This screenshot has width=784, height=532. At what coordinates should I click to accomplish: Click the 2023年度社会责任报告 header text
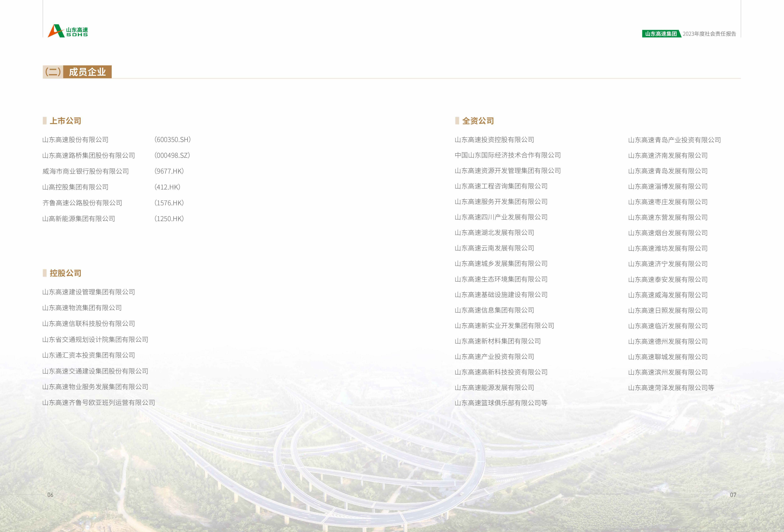(x=709, y=34)
